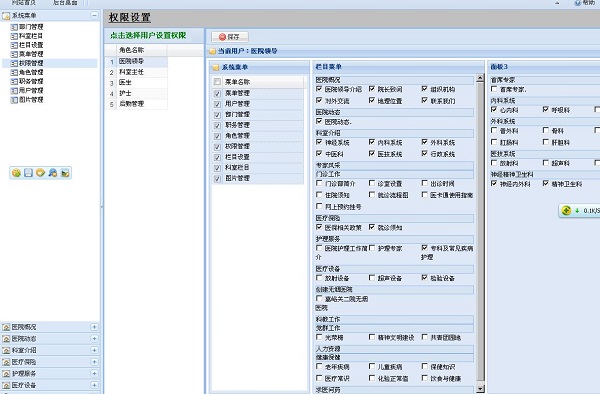
Task: Click the floppy disk save icon
Action: [28, 173]
